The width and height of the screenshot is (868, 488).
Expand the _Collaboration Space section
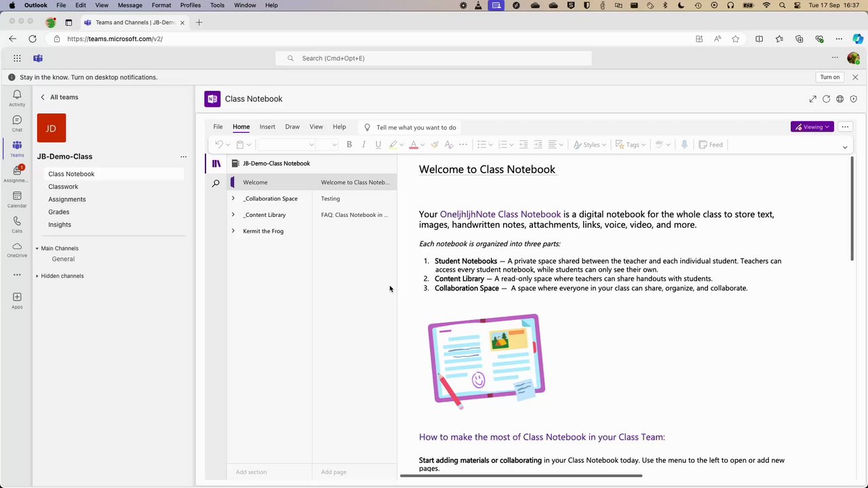pos(233,199)
